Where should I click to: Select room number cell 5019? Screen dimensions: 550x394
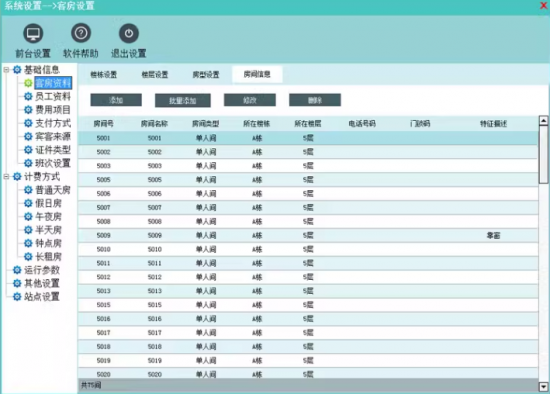[x=103, y=360]
